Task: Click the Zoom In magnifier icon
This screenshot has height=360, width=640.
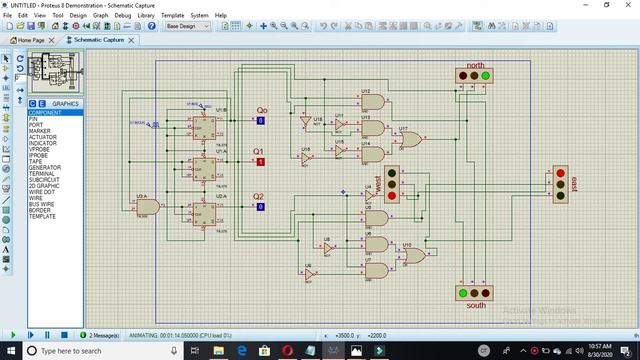Action: tap(273, 26)
